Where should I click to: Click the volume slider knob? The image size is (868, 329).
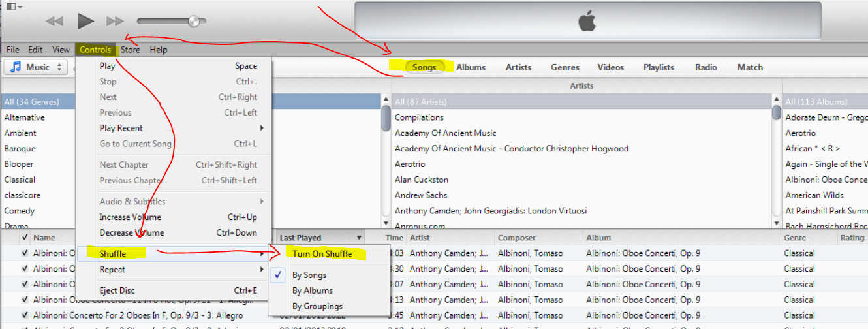pos(194,21)
